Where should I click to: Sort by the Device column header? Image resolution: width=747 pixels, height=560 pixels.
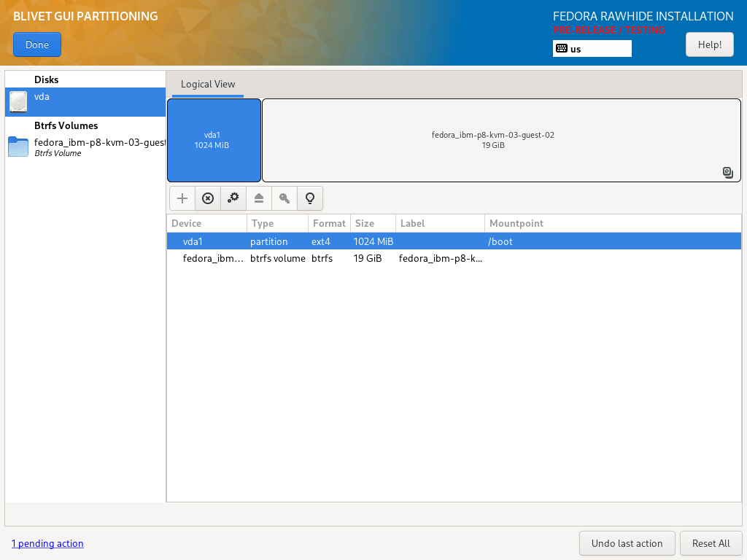pyautogui.click(x=206, y=223)
